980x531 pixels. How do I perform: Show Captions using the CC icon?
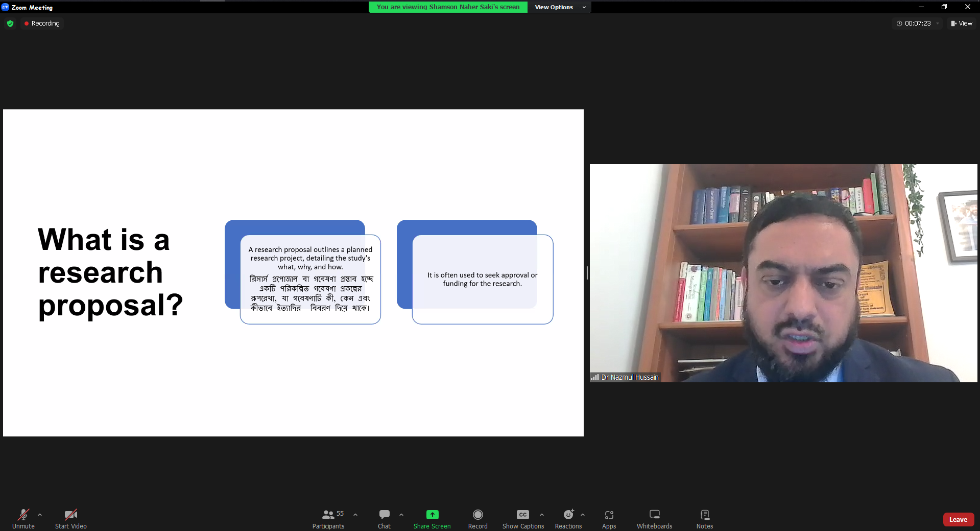point(522,518)
